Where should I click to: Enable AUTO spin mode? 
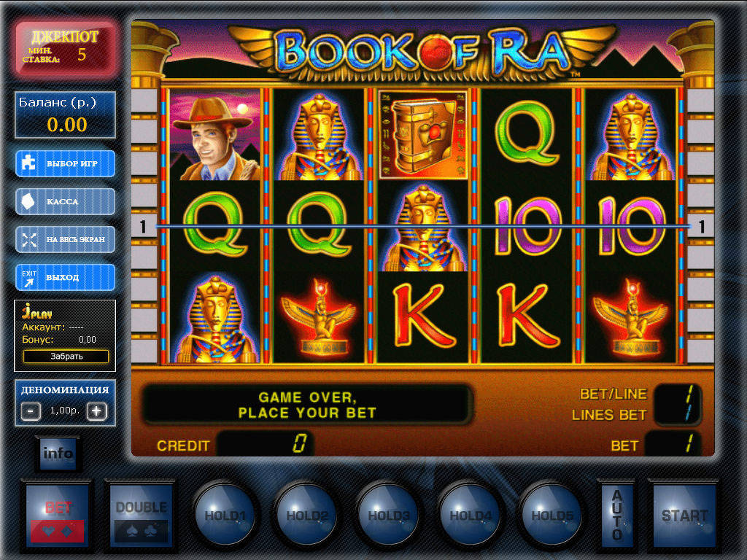click(x=617, y=516)
